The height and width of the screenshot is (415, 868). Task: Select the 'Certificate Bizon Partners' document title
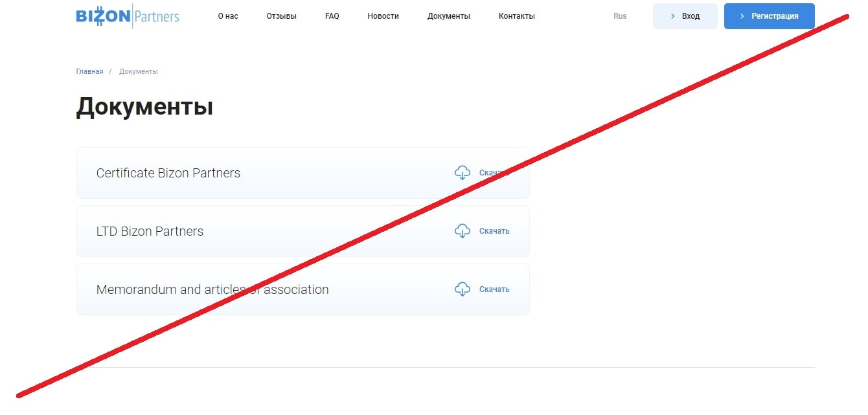(168, 173)
